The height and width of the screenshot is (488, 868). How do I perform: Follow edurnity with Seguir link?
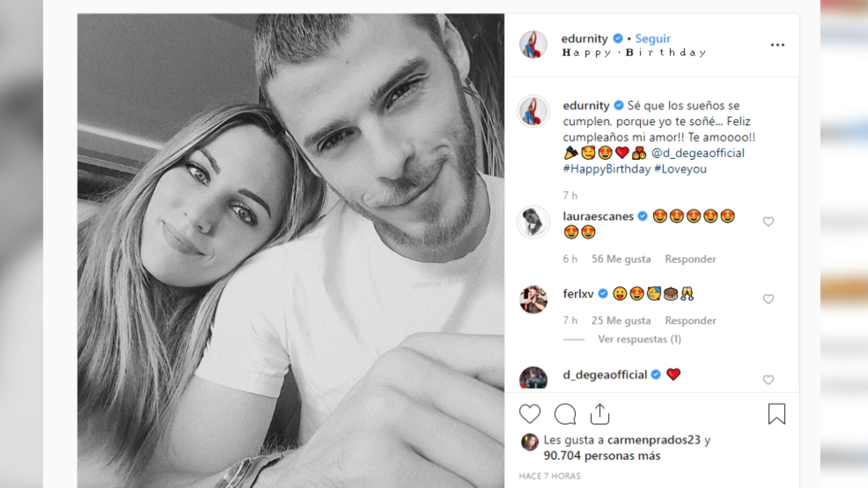coord(653,39)
